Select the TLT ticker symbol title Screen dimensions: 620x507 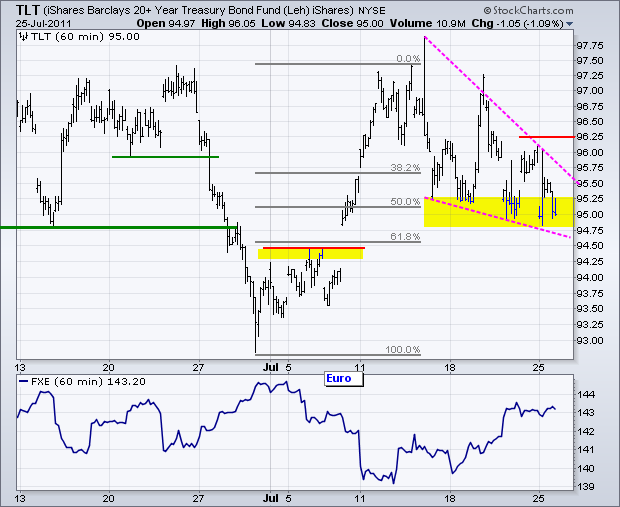click(x=28, y=10)
